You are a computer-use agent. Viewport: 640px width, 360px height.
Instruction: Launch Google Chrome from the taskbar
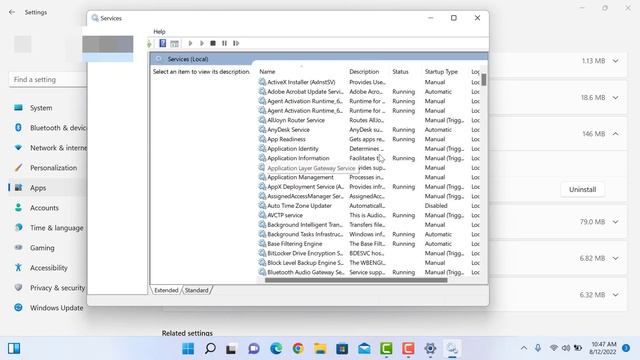[298, 349]
